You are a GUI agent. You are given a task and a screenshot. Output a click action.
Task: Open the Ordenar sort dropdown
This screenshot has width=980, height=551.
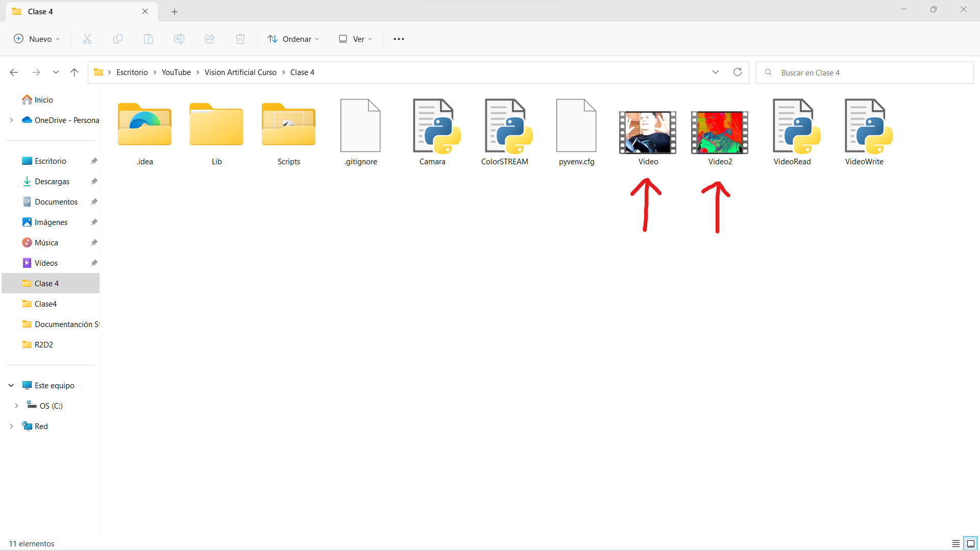(x=293, y=39)
